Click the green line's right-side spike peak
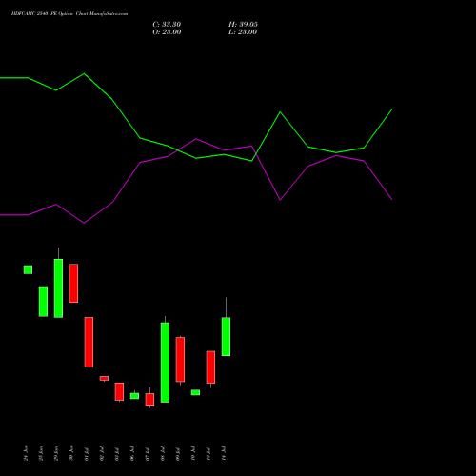Screen dimensions: 476x476 click(x=280, y=112)
